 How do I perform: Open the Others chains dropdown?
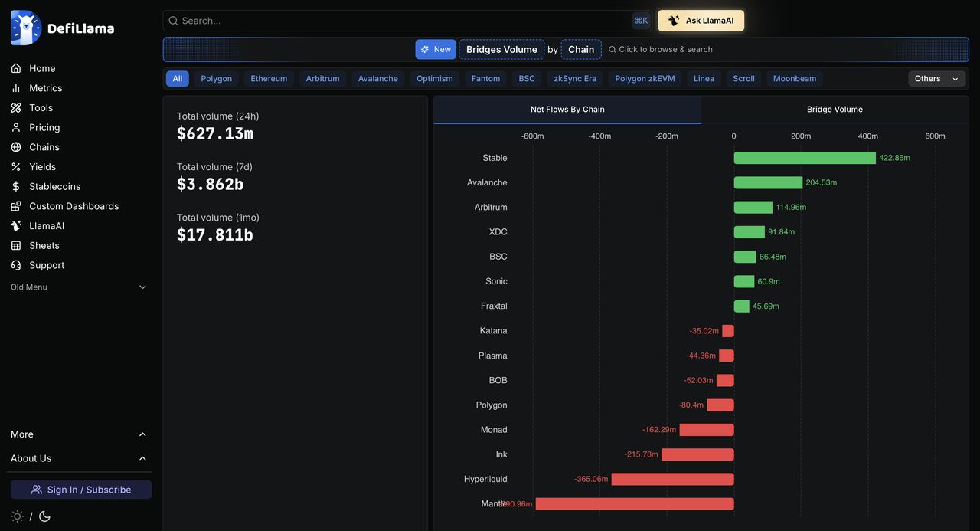937,79
